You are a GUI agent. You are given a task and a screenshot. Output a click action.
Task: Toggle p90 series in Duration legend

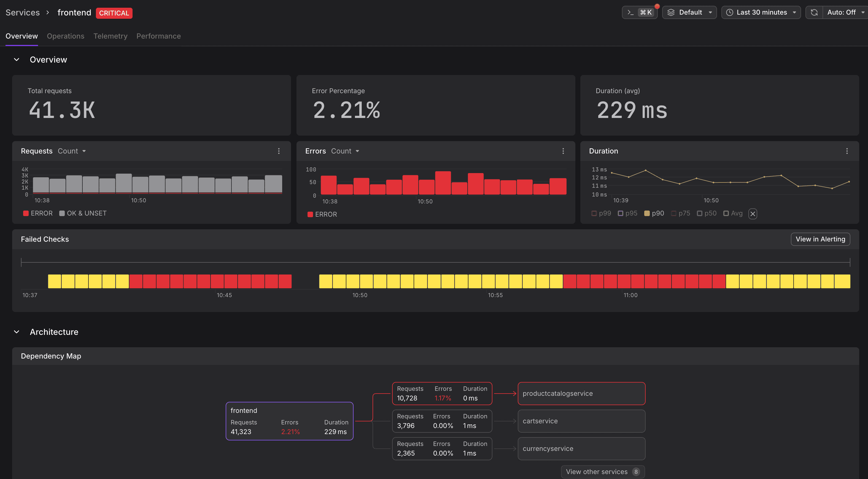coord(654,213)
